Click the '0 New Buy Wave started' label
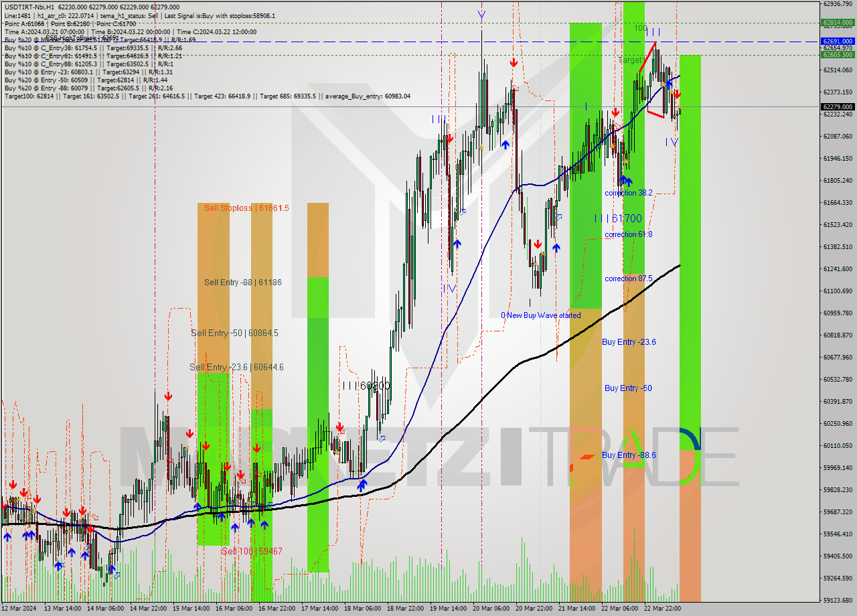This screenshot has width=857, height=616. click(541, 315)
